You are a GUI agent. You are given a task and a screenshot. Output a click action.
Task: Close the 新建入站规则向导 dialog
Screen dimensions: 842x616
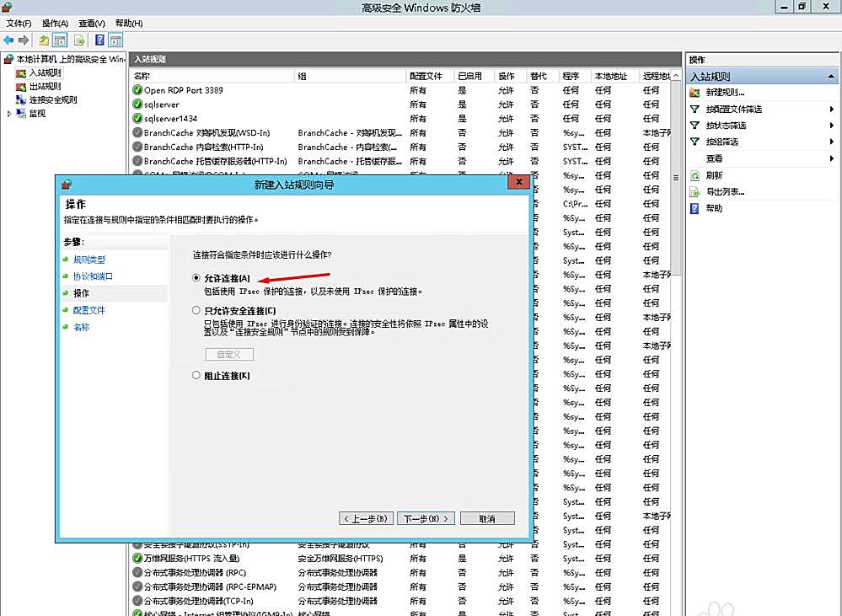click(518, 183)
